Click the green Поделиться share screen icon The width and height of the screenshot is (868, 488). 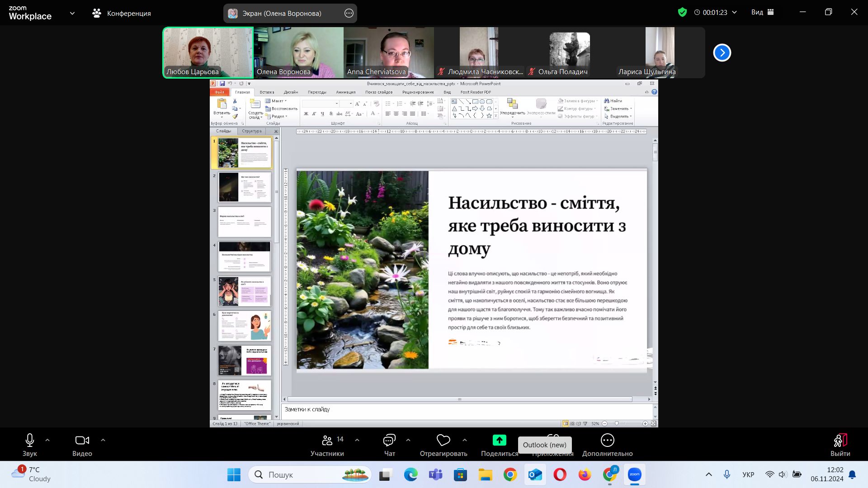pyautogui.click(x=499, y=440)
